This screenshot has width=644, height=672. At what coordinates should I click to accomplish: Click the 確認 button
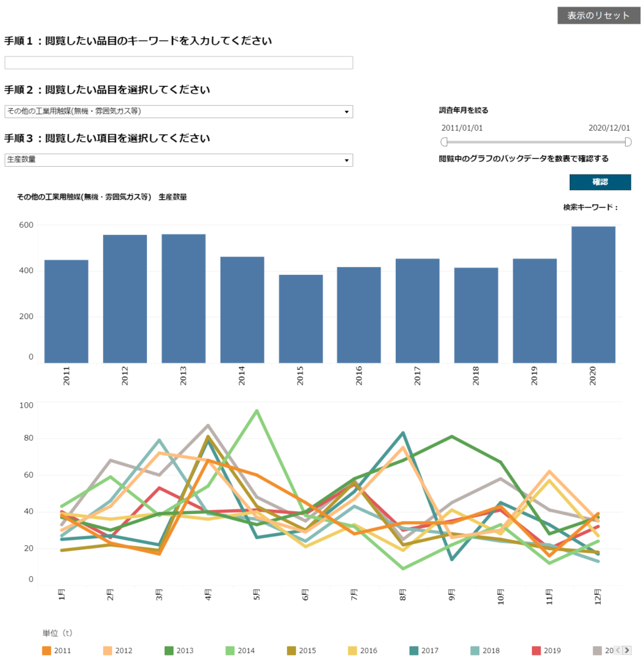pyautogui.click(x=600, y=182)
